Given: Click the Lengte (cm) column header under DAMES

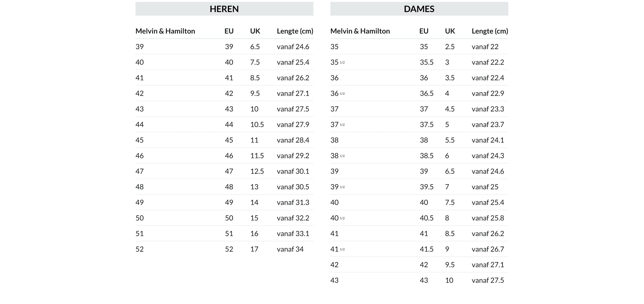Looking at the screenshot, I should [x=490, y=31].
